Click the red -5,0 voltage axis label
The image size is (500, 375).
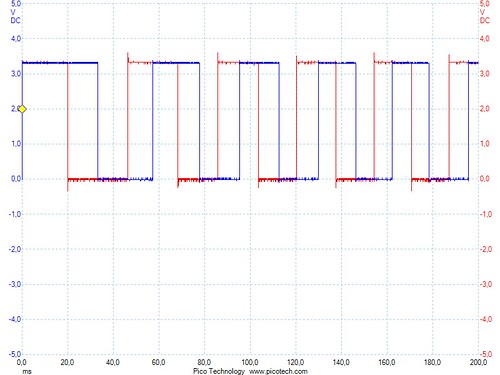click(x=486, y=354)
